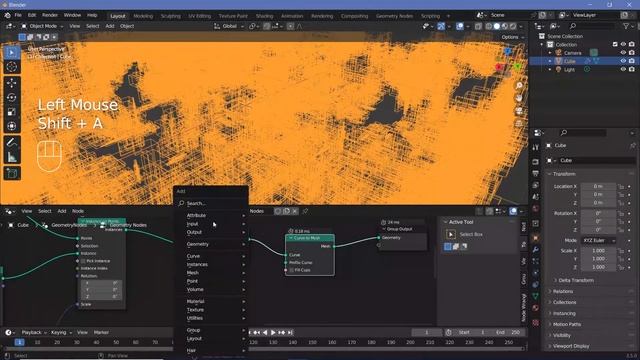
Task: Select the Cursor tool
Action: point(12,67)
